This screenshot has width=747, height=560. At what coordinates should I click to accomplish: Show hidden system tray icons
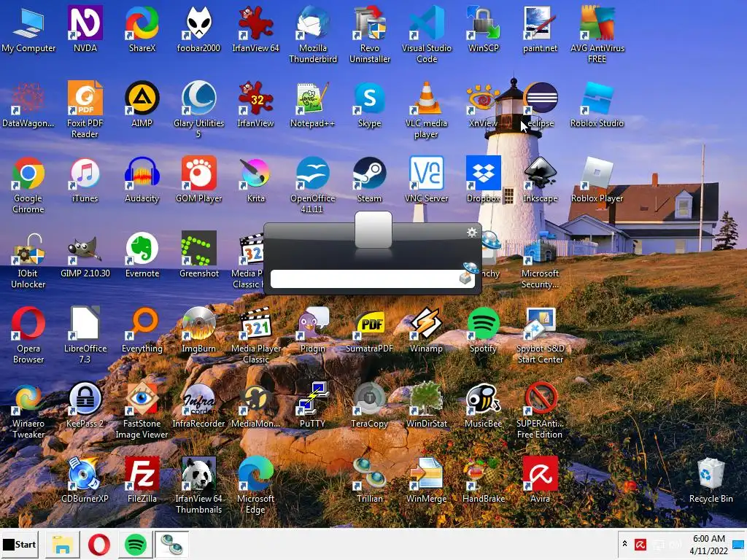(624, 544)
